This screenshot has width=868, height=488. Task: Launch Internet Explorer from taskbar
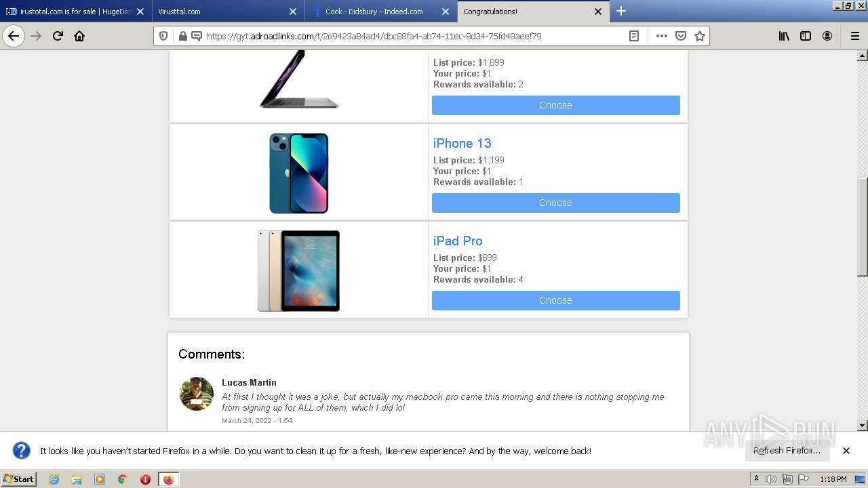point(54,479)
